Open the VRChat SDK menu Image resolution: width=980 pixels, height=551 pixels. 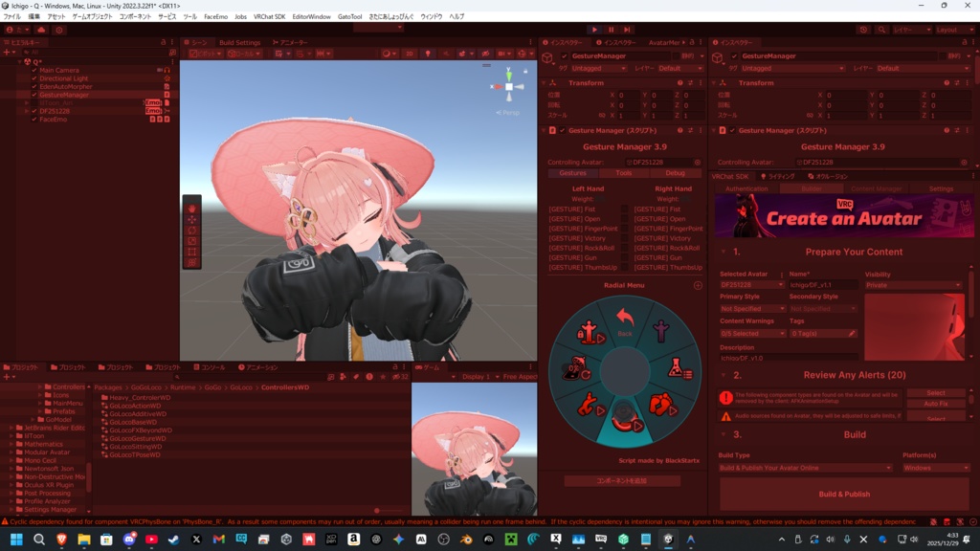269,17
